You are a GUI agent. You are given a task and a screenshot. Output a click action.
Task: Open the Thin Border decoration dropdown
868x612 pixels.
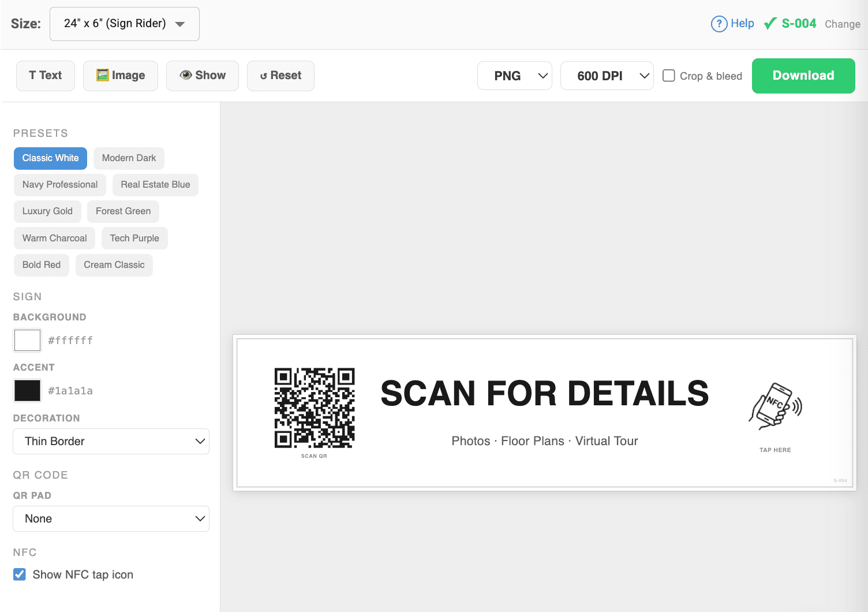111,441
